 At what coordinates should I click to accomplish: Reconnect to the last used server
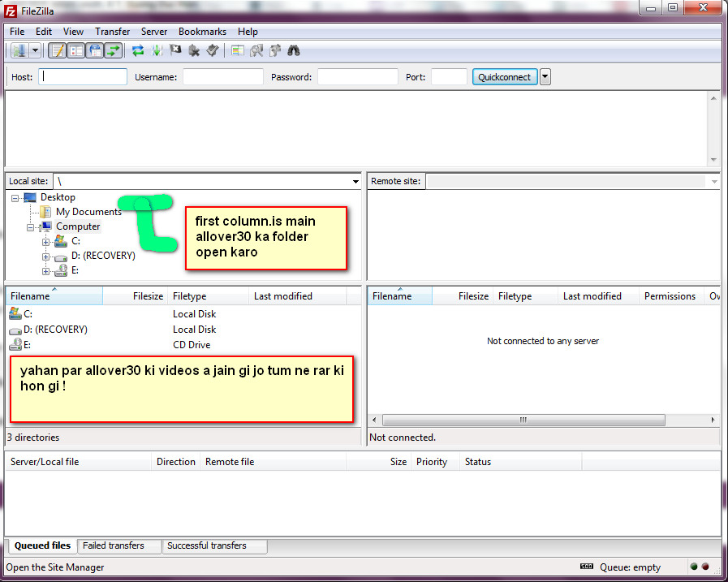213,50
